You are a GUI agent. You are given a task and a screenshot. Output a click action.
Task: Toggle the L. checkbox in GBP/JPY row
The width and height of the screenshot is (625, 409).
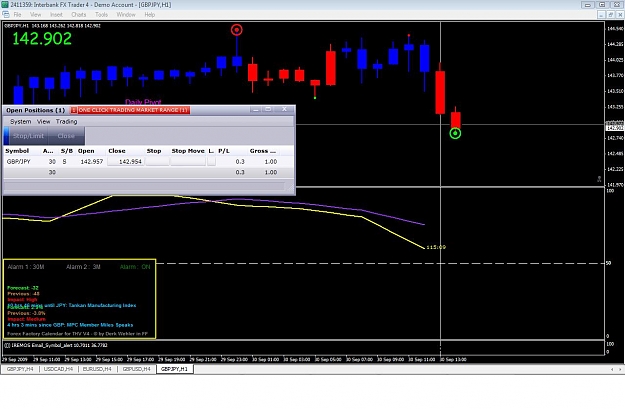pyautogui.click(x=211, y=161)
